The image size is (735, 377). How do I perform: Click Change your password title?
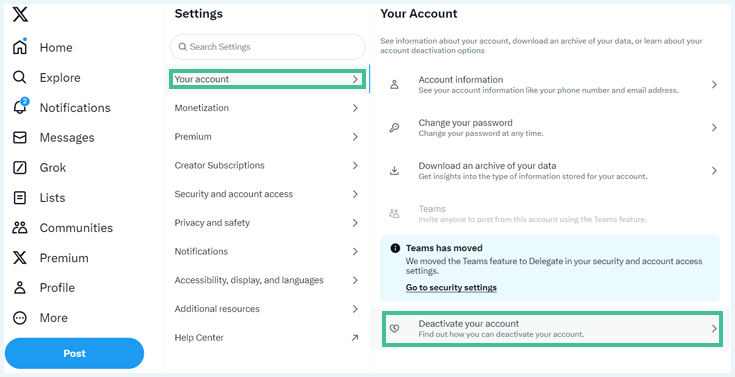point(465,123)
